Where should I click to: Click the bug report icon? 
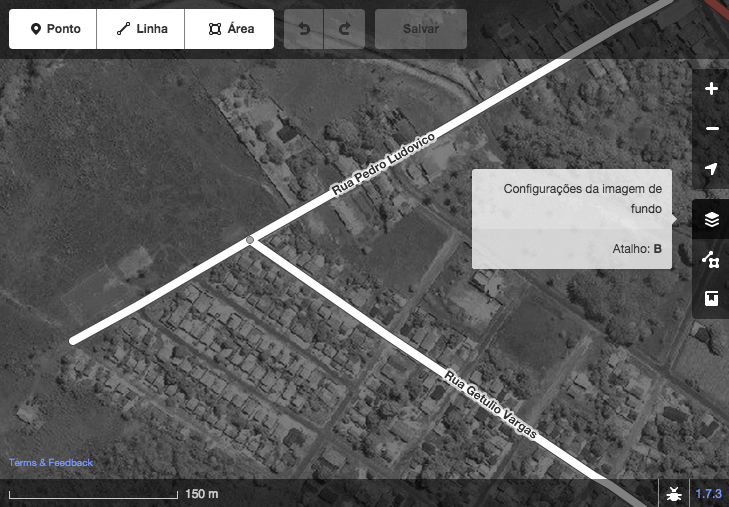click(673, 494)
